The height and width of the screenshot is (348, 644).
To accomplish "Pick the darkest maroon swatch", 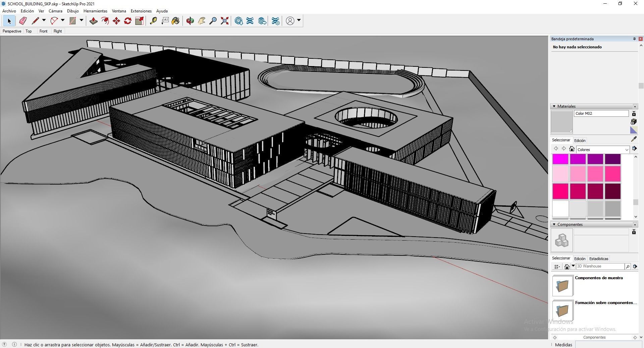I will coord(613,191).
